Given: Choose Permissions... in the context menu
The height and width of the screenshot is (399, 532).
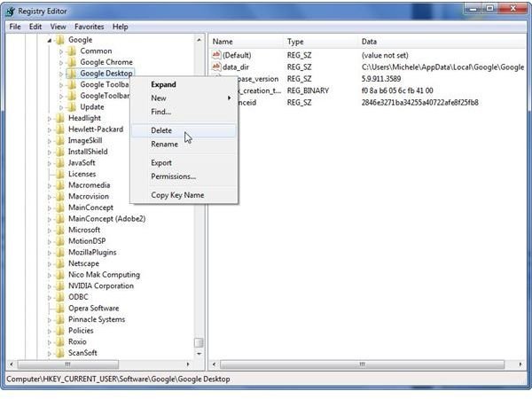Looking at the screenshot, I should (x=184, y=176).
